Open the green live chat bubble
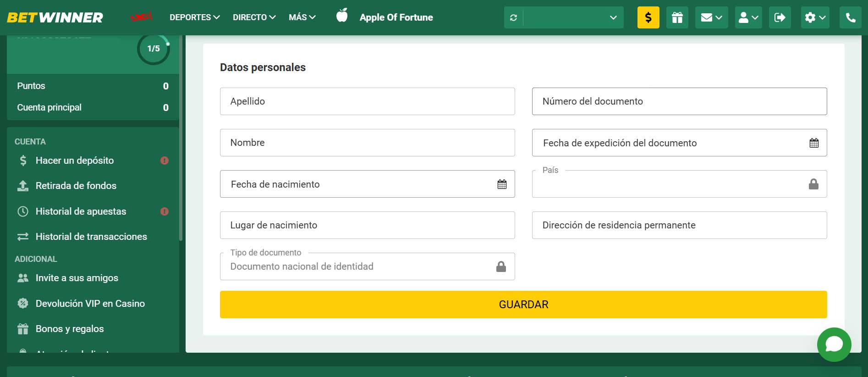 pyautogui.click(x=834, y=344)
